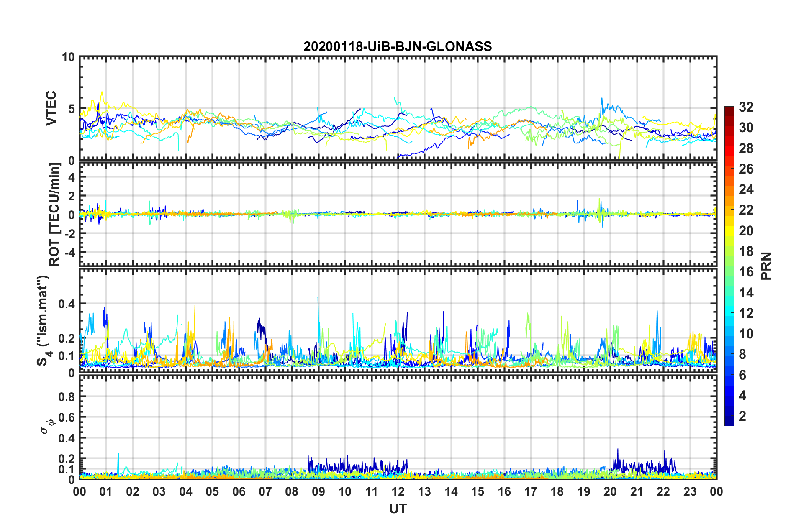Click the 0.8 tick on sigma-phi axis
796x532 pixels.
(x=67, y=396)
